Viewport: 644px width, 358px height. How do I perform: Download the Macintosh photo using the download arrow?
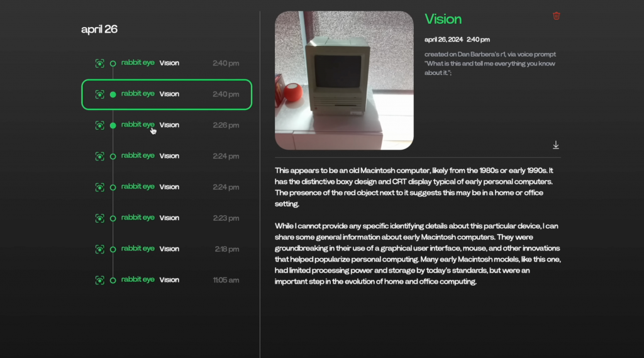[556, 145]
